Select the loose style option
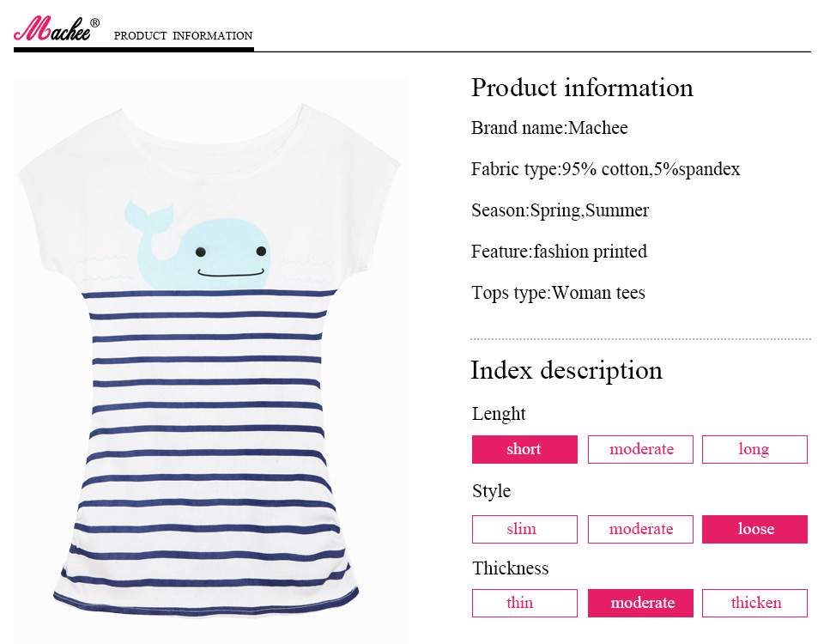 tap(754, 529)
